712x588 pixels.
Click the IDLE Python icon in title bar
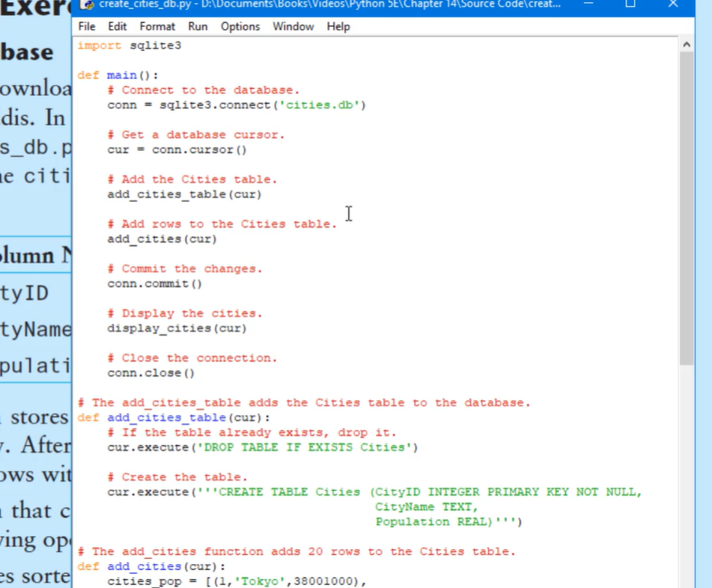pos(87,4)
